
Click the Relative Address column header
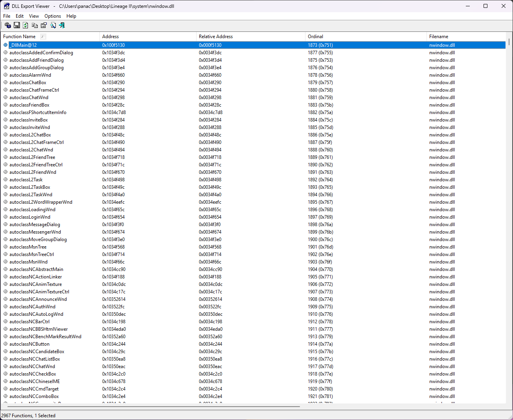(x=215, y=37)
